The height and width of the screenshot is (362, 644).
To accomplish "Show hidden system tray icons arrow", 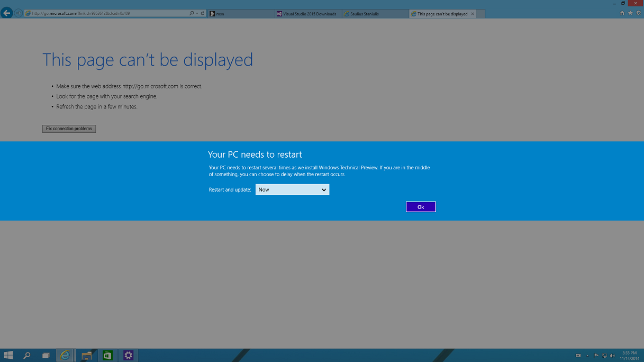I will [x=587, y=356].
